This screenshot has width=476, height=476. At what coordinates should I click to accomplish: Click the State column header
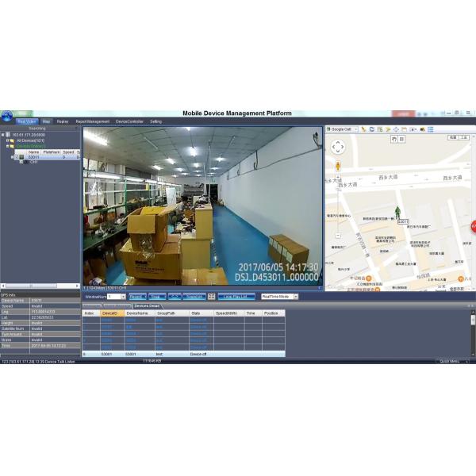pos(202,313)
